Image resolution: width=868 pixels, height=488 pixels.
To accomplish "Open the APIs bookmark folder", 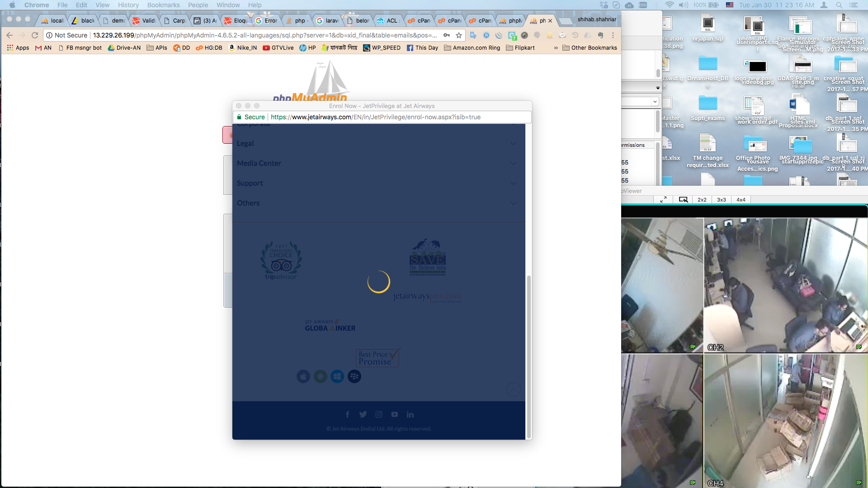I will pos(157,48).
